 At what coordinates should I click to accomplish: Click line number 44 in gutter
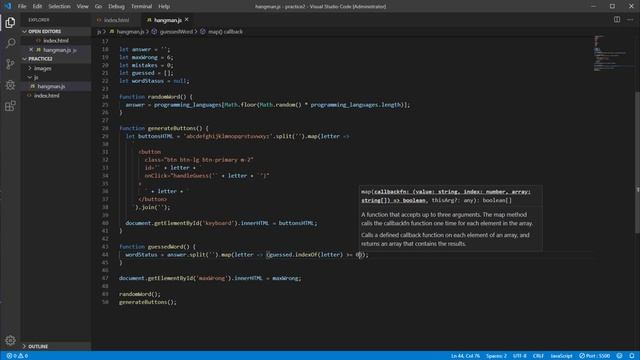click(x=105, y=254)
